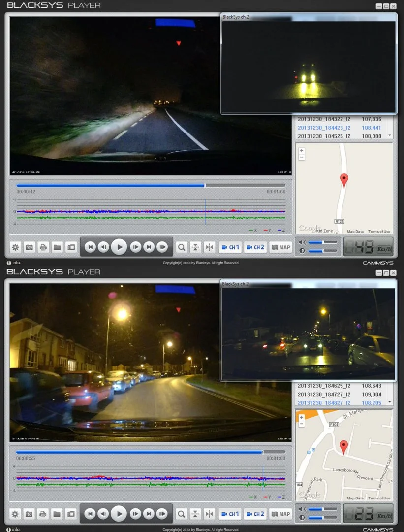Toggle the MAP button in the 00:00:42 player
The image size is (404, 532).
[x=280, y=247]
